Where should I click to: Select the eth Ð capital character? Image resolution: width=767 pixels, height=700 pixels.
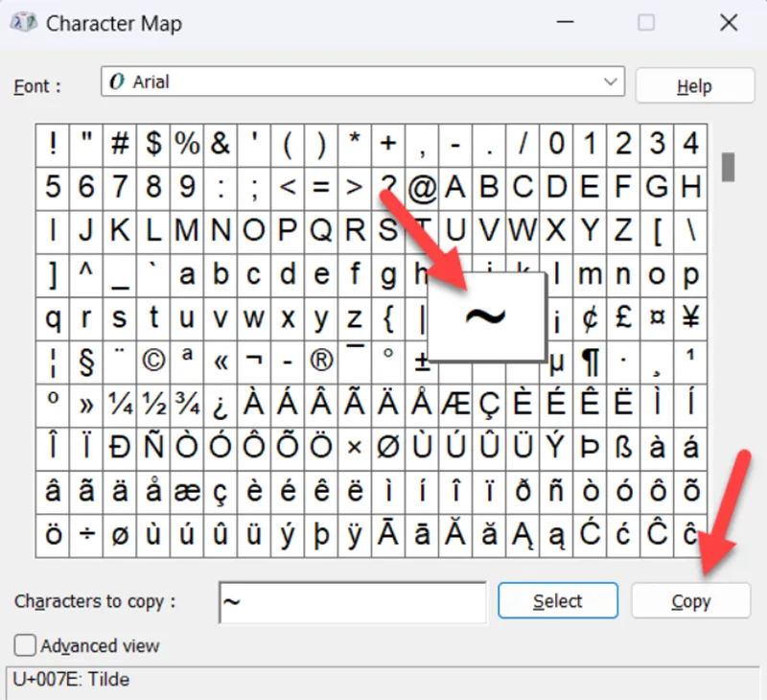(120, 449)
